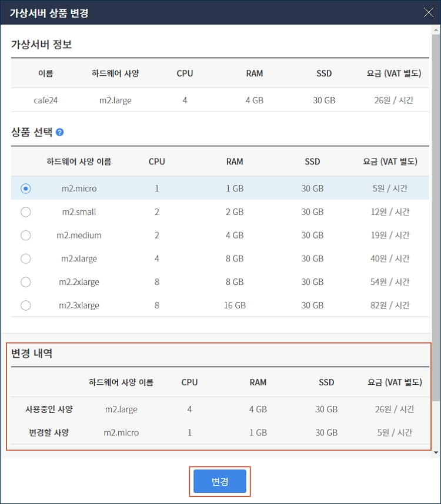This screenshot has width=441, height=504.
Task: Click the help icon beside 상품 선택
Action: click(60, 133)
